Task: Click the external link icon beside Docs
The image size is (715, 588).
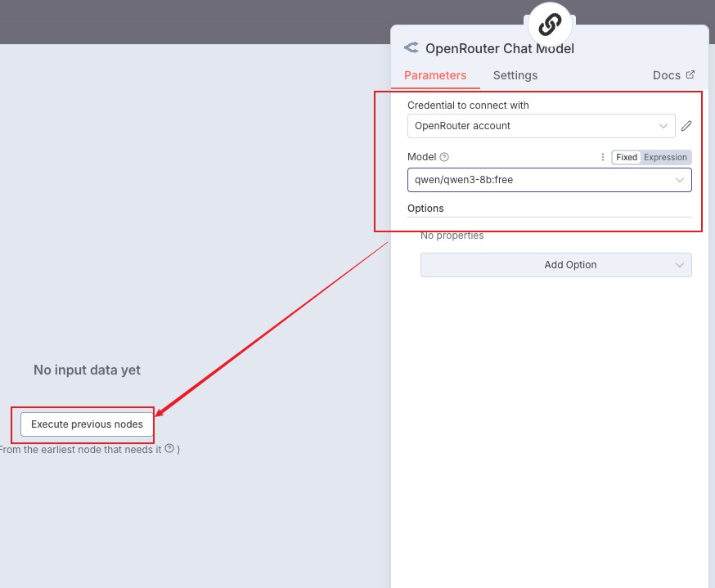Action: (x=690, y=75)
